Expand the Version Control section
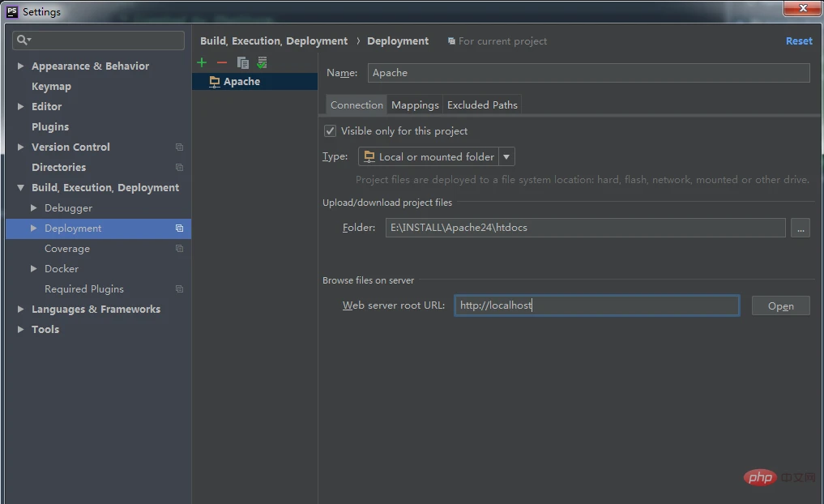Image resolution: width=824 pixels, height=504 pixels. click(x=20, y=147)
